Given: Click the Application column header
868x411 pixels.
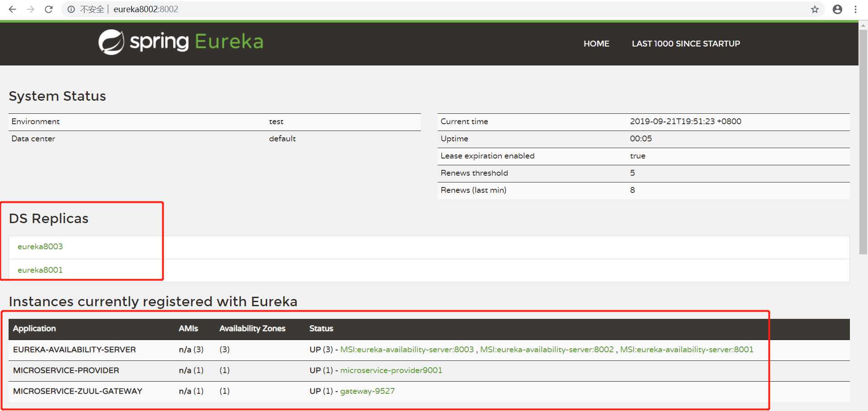Looking at the screenshot, I should [x=34, y=328].
